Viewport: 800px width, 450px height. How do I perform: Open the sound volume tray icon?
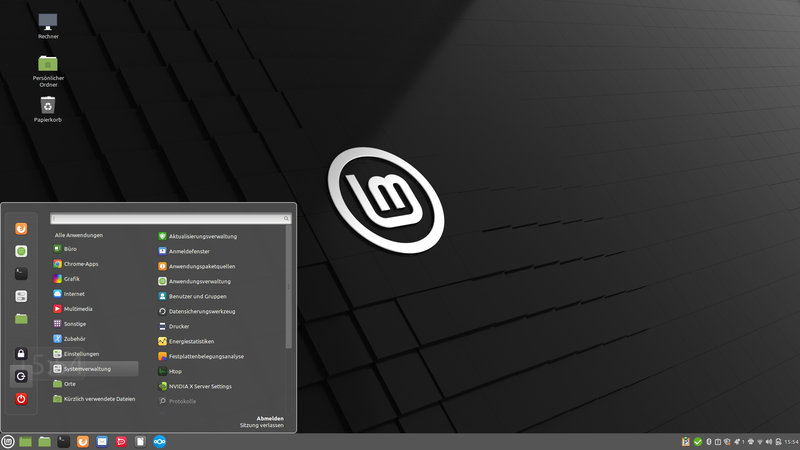pyautogui.click(x=769, y=442)
